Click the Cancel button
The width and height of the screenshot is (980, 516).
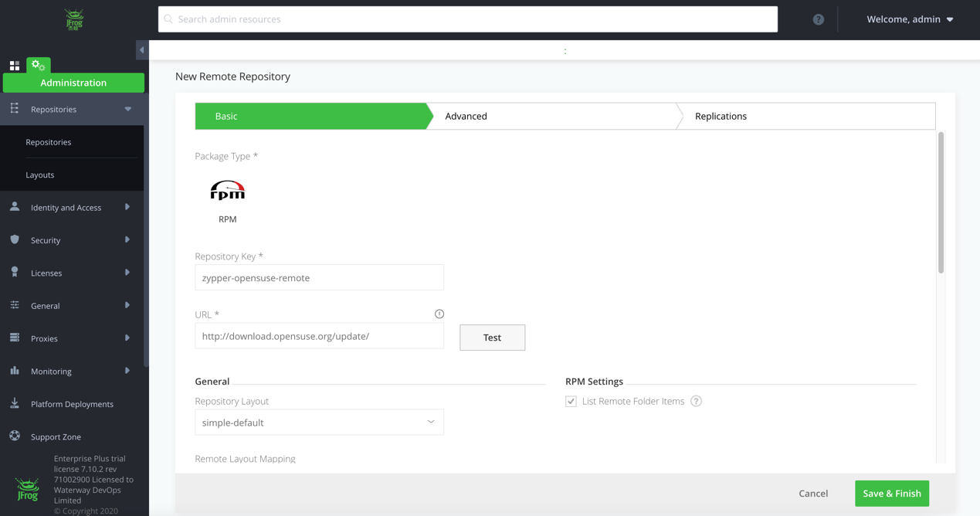(813, 493)
